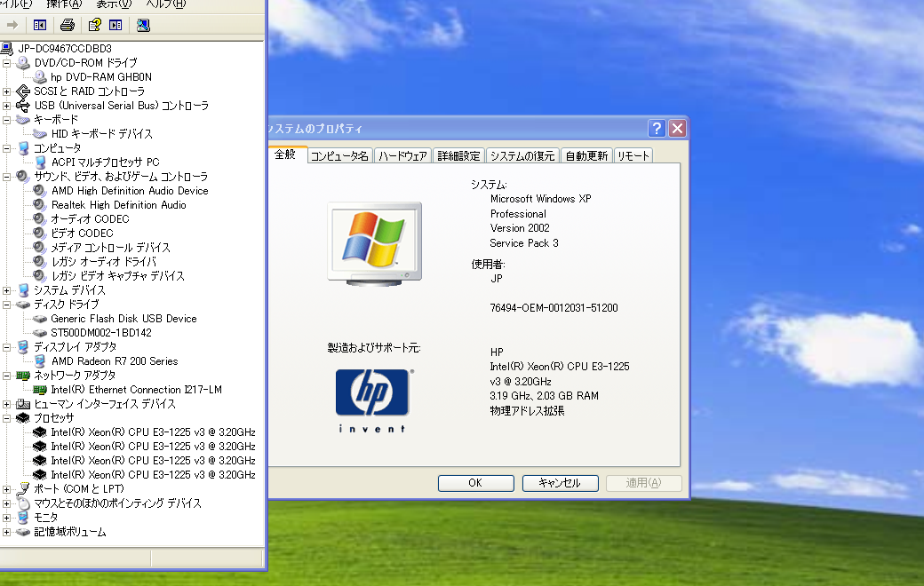Collapse the disk drives node
This screenshot has height=586, width=924.
coord(6,305)
